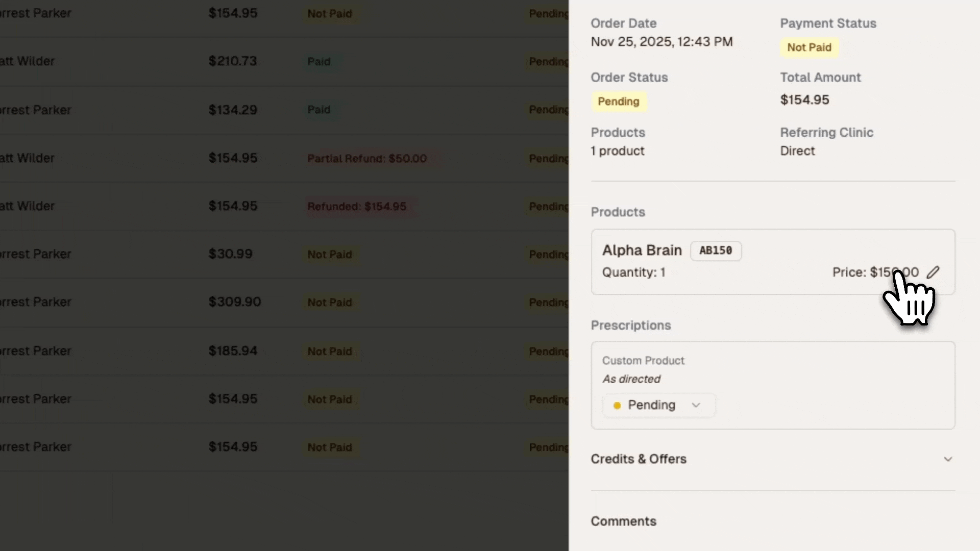This screenshot has height=551, width=980.
Task: Click the pencil edit icon beside the price
Action: [933, 272]
